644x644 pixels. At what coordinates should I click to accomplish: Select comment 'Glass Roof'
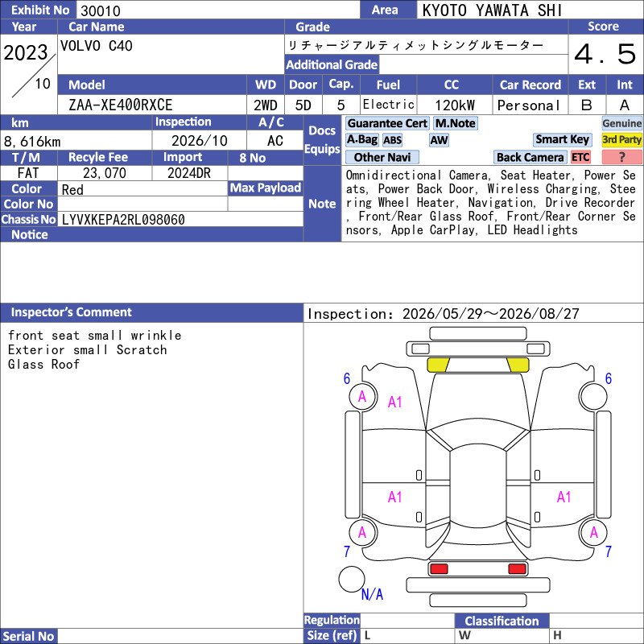pyautogui.click(x=43, y=365)
